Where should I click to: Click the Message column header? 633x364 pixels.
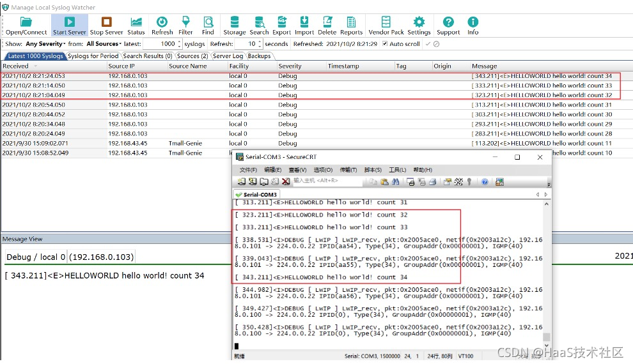(551, 66)
